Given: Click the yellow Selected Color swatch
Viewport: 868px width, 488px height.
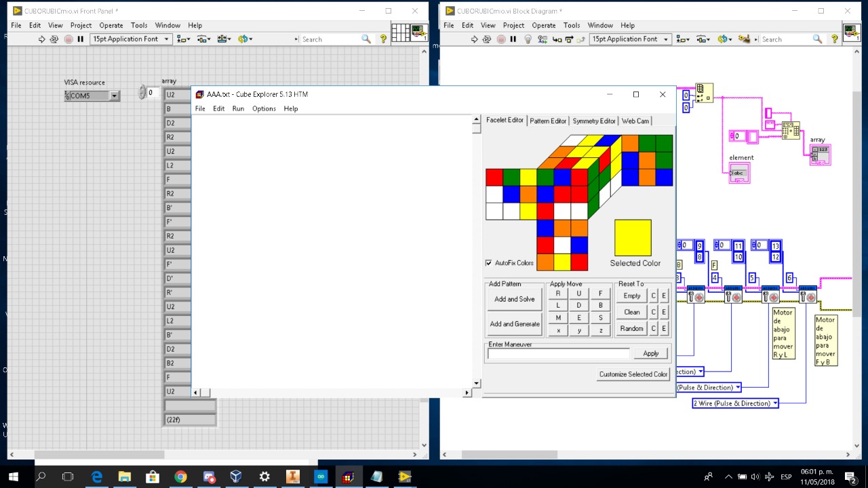Looking at the screenshot, I should tap(633, 237).
